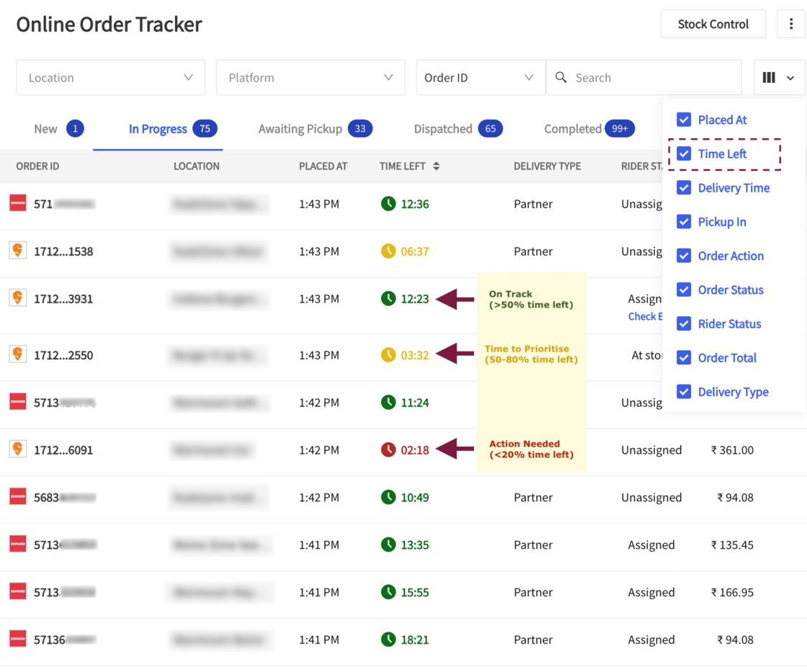Open the column chooser icon
807x672 pixels.
click(x=769, y=78)
